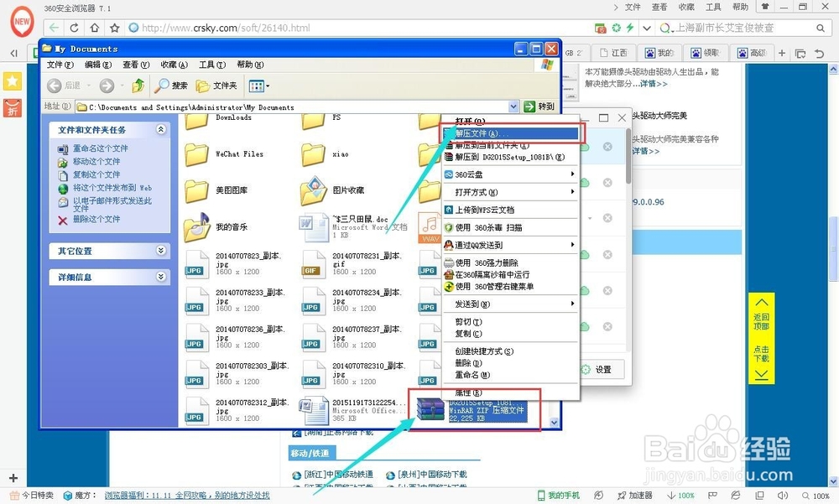Select the 201407078231 GIF file
This screenshot has width=839, height=504.
[351, 264]
